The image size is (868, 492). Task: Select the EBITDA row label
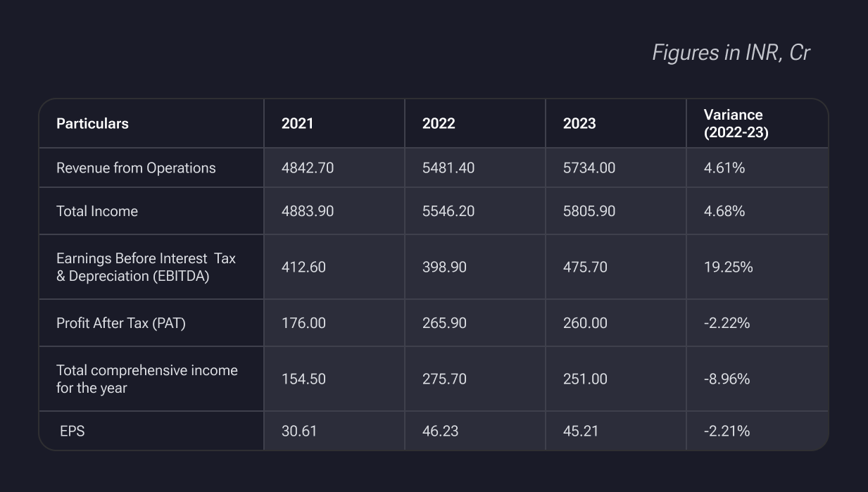(146, 267)
